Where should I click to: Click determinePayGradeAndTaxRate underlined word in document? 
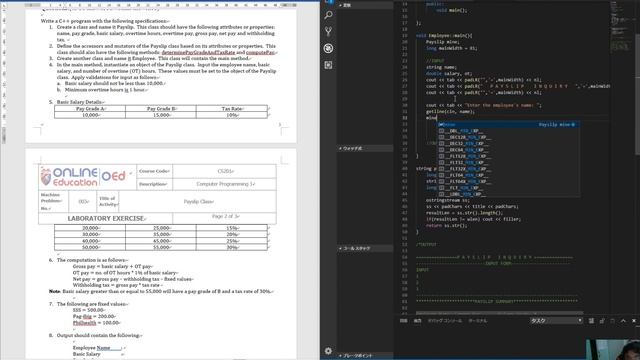point(198,52)
